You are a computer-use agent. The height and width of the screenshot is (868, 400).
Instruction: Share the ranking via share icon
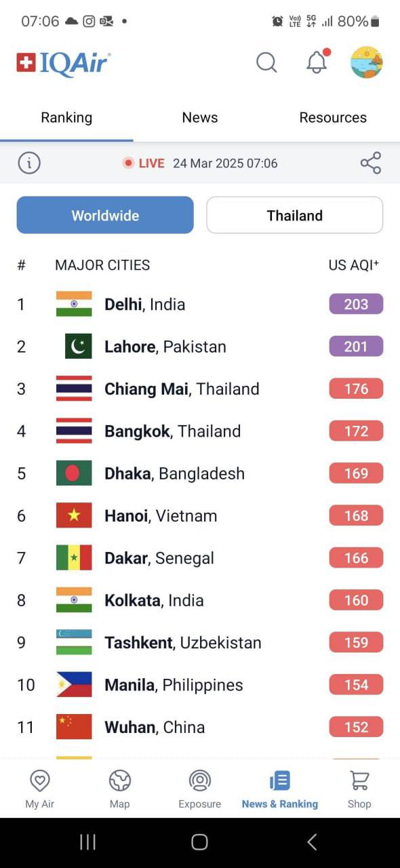pyautogui.click(x=371, y=163)
